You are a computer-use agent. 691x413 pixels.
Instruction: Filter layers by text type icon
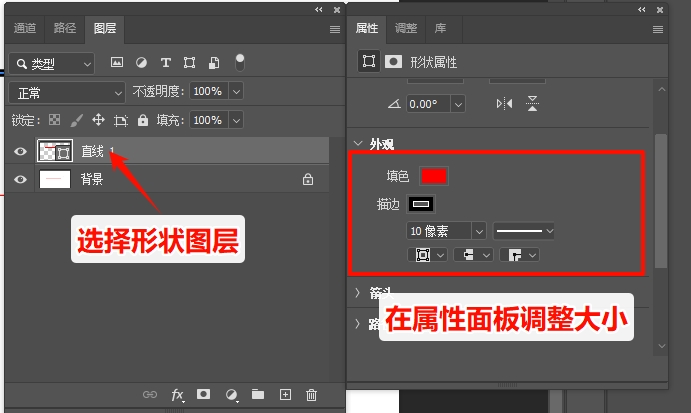point(166,63)
